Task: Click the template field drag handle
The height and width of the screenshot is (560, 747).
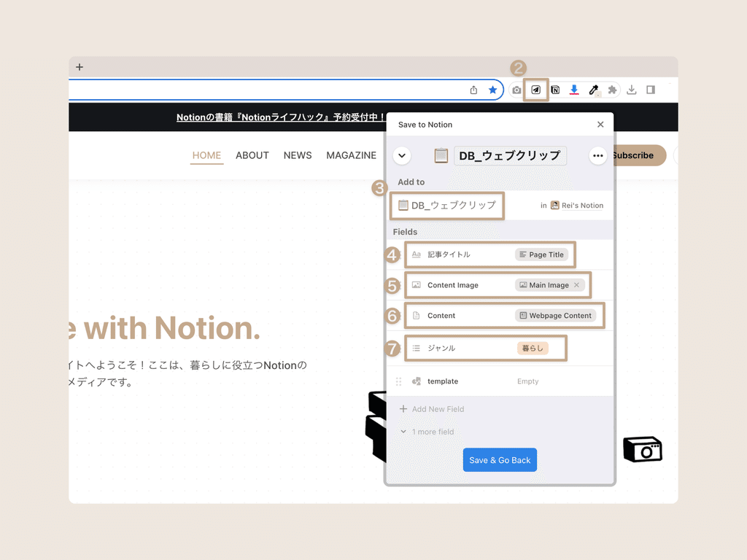Action: point(399,381)
